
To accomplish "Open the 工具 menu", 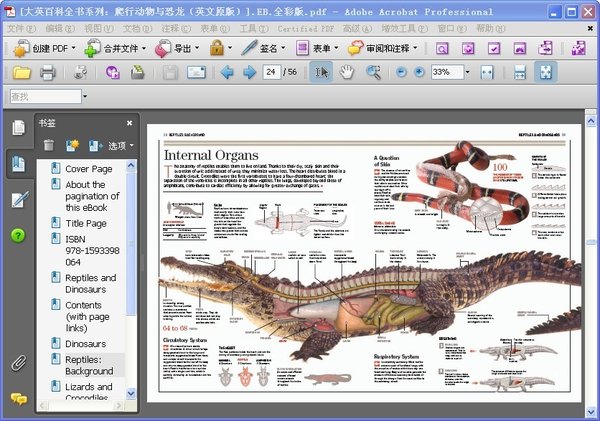I will 254,28.
